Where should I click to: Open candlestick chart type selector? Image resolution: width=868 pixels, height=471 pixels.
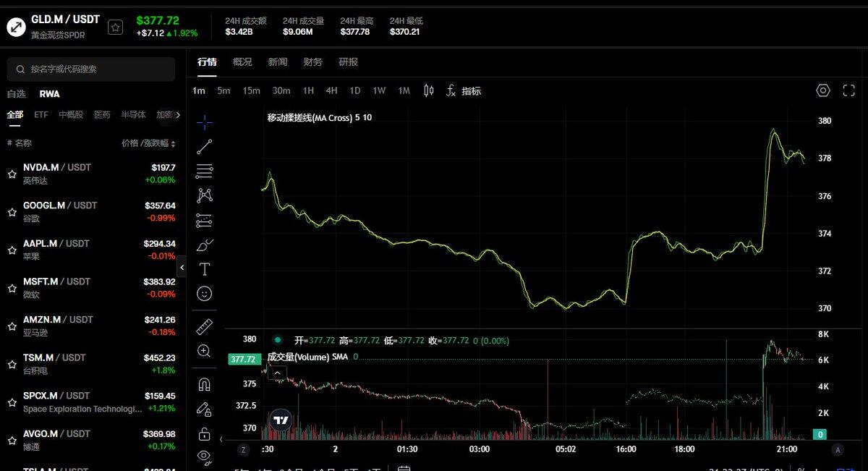click(x=428, y=90)
